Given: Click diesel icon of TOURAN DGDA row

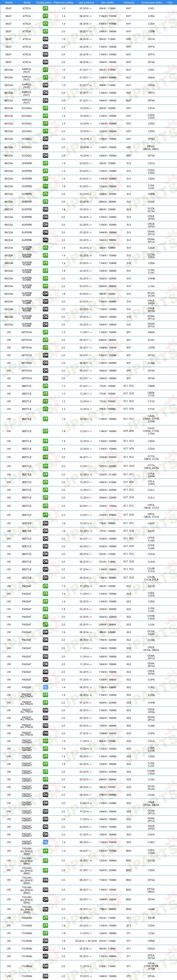Looking at the screenshot, I should click(45, 949).
